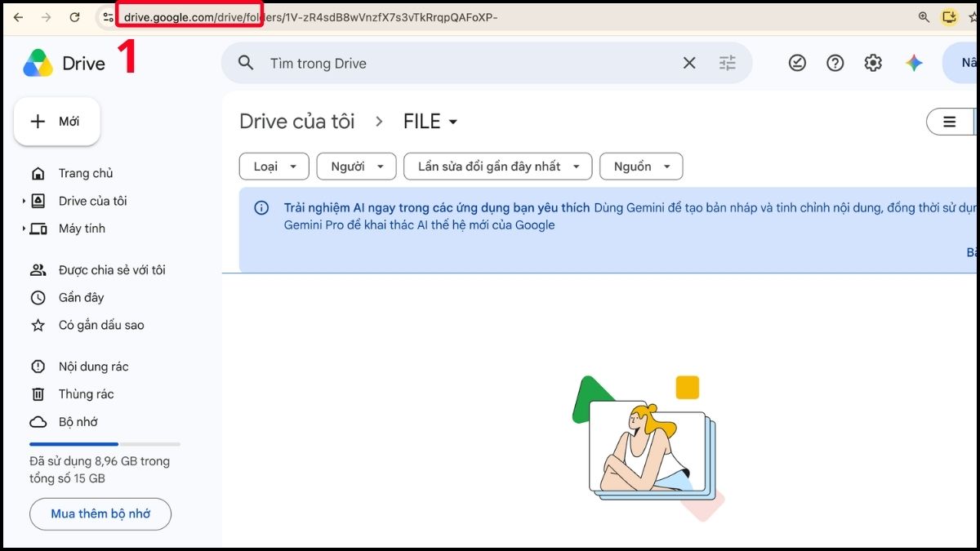Click the Có gắn dấu sao star icon

(x=38, y=325)
